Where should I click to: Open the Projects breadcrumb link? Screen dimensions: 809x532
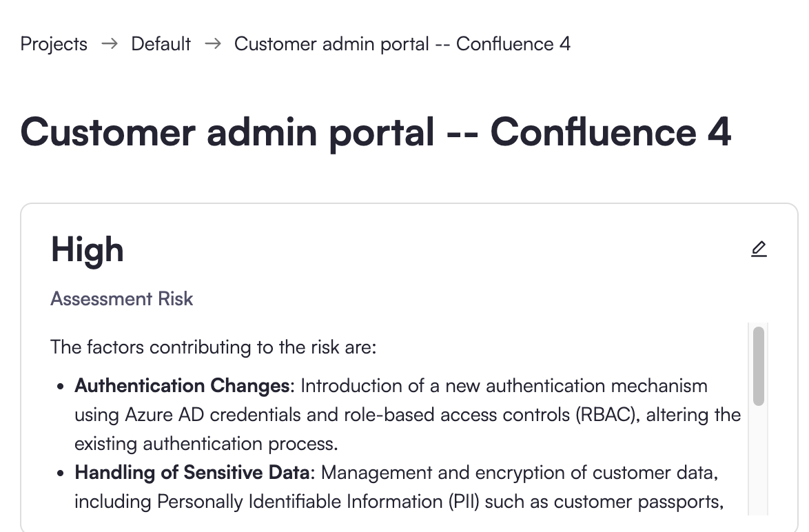[54, 44]
